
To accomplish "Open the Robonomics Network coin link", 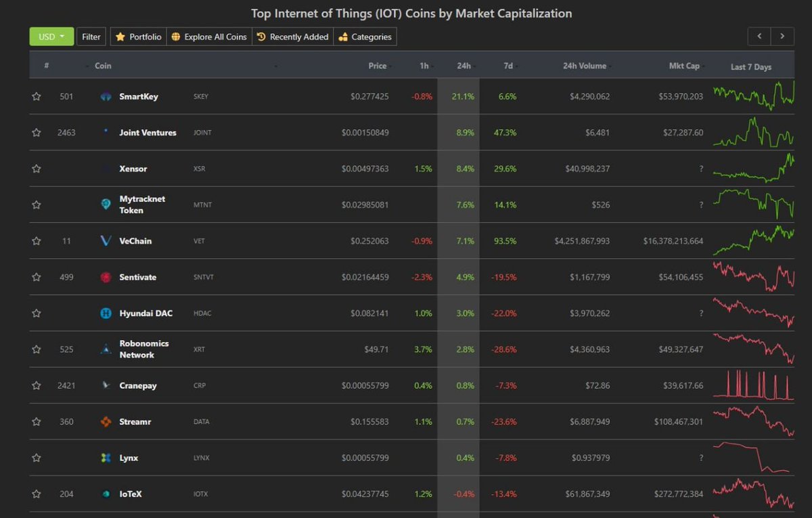I will coord(144,349).
